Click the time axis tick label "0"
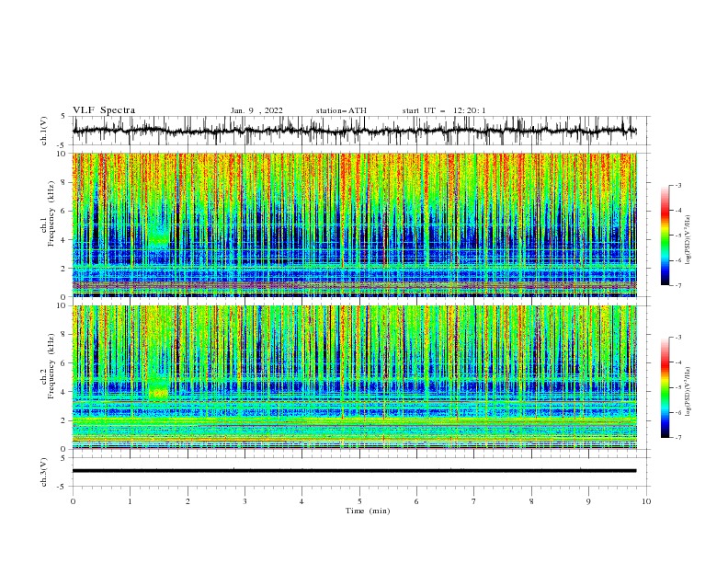The height and width of the screenshot is (563, 728). coord(73,501)
